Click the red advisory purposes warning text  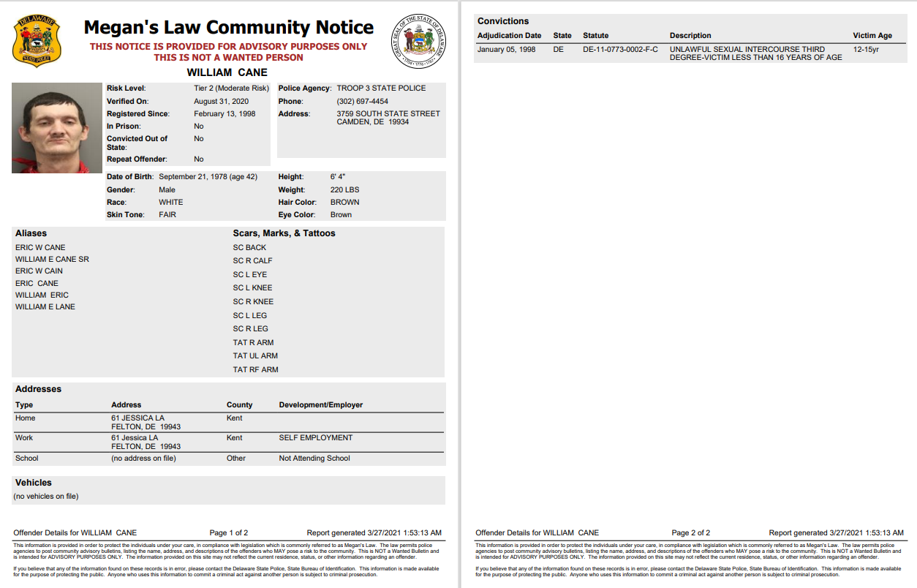click(228, 52)
